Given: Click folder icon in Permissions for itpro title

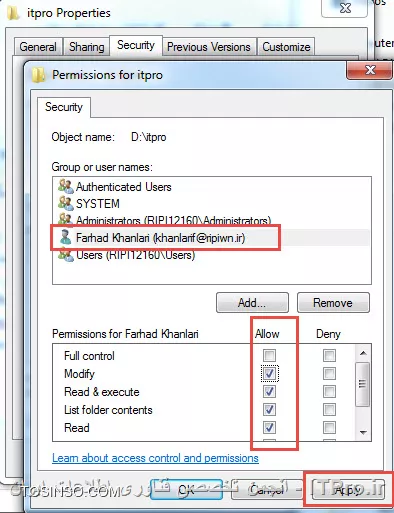Looking at the screenshot, I should click(x=38, y=75).
